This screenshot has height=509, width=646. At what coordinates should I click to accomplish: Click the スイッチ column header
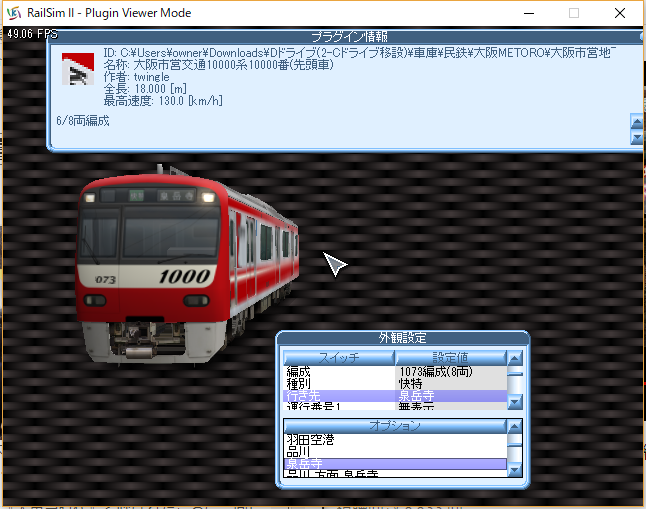(339, 358)
